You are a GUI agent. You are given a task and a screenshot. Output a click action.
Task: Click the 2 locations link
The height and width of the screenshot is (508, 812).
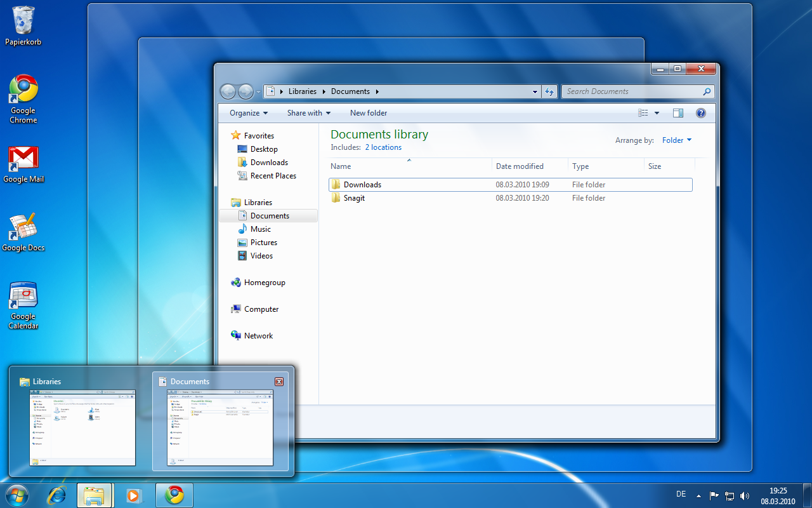click(383, 147)
